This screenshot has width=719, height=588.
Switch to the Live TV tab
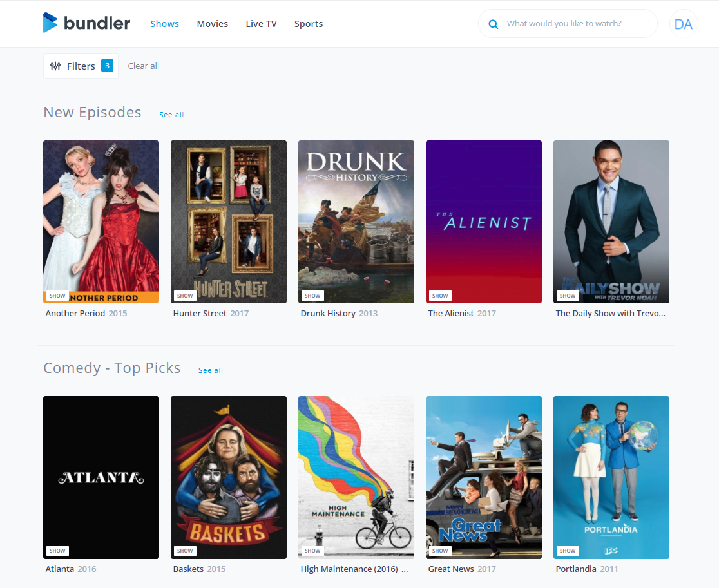pos(261,23)
